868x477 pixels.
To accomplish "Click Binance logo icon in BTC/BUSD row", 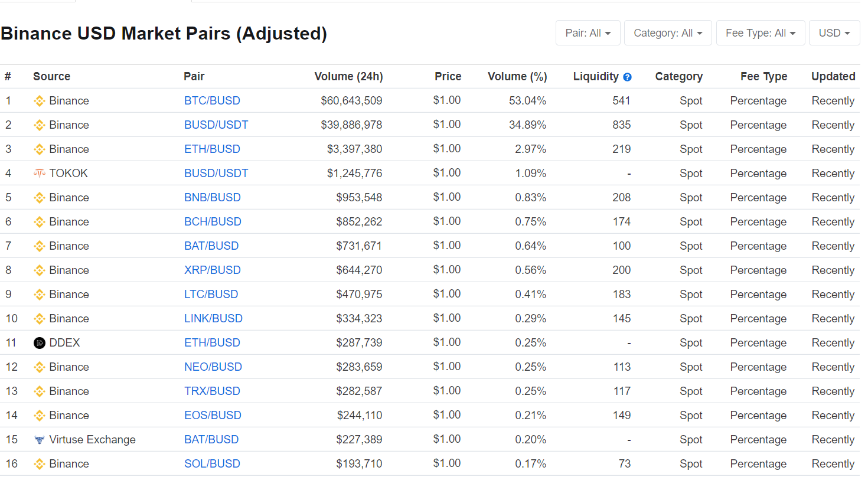I will (40, 101).
